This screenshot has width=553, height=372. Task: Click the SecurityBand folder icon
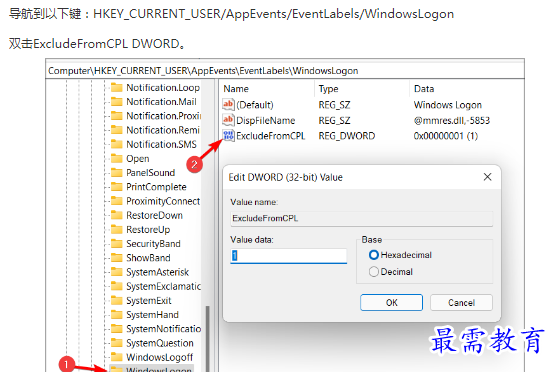pos(116,244)
